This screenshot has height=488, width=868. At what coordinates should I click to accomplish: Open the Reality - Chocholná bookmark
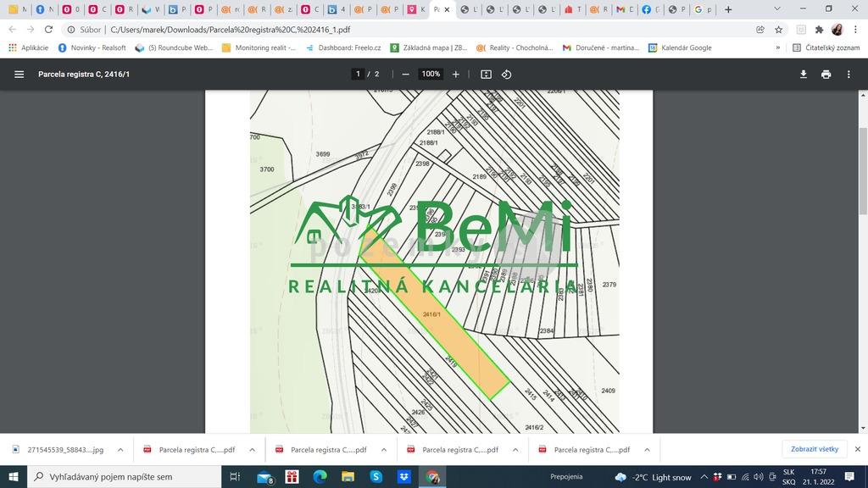515,47
